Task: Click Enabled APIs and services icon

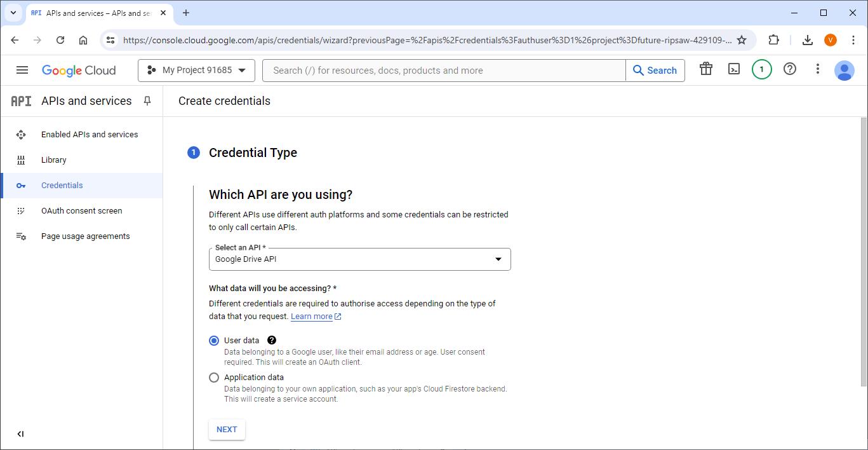Action: [21, 135]
